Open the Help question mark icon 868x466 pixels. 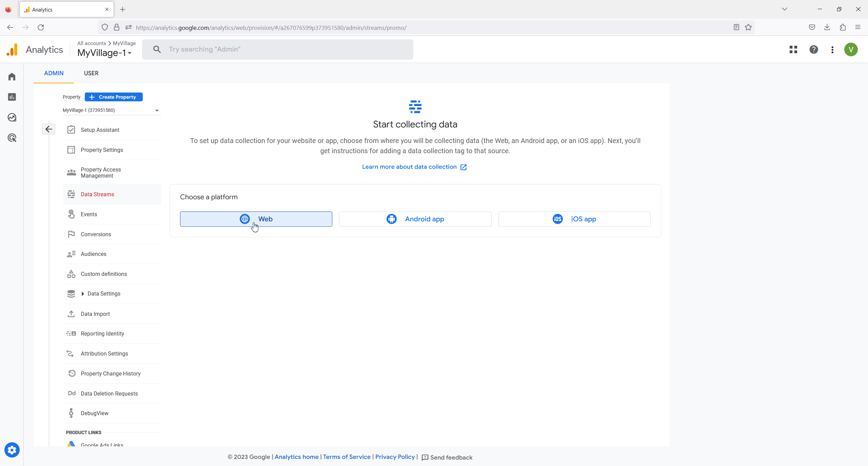pos(813,49)
